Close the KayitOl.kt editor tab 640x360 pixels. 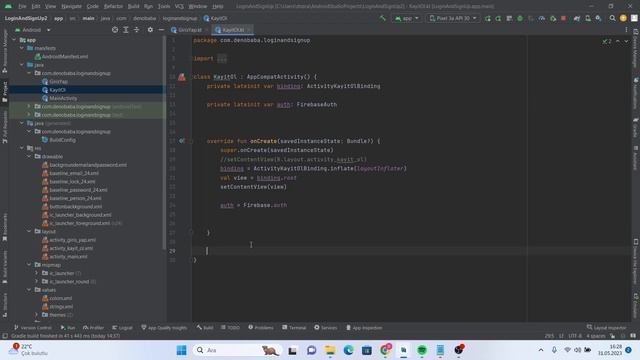pos(249,30)
